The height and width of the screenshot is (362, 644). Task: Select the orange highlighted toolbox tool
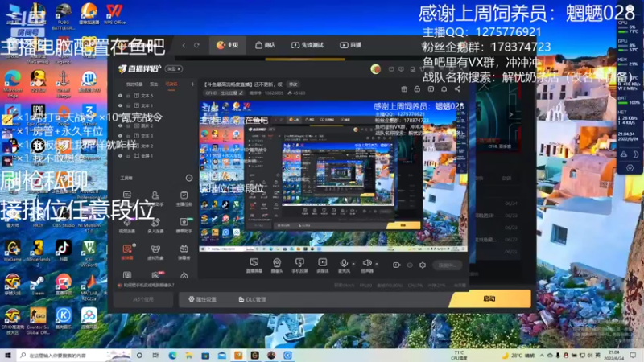(127, 252)
